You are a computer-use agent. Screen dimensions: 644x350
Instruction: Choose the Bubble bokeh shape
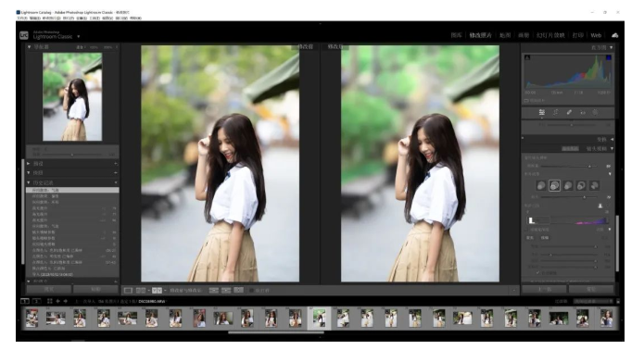554,186
